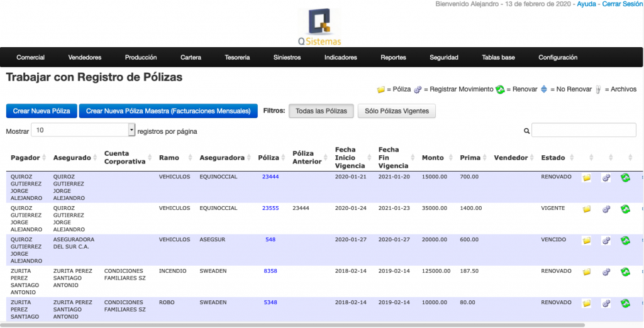Click gears movement icon for policy 548
This screenshot has height=328, width=644.
(x=606, y=240)
